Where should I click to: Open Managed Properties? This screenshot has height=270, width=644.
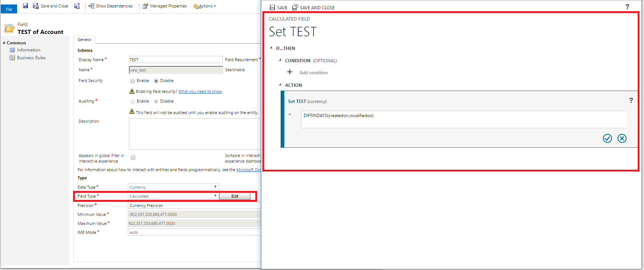click(x=165, y=6)
